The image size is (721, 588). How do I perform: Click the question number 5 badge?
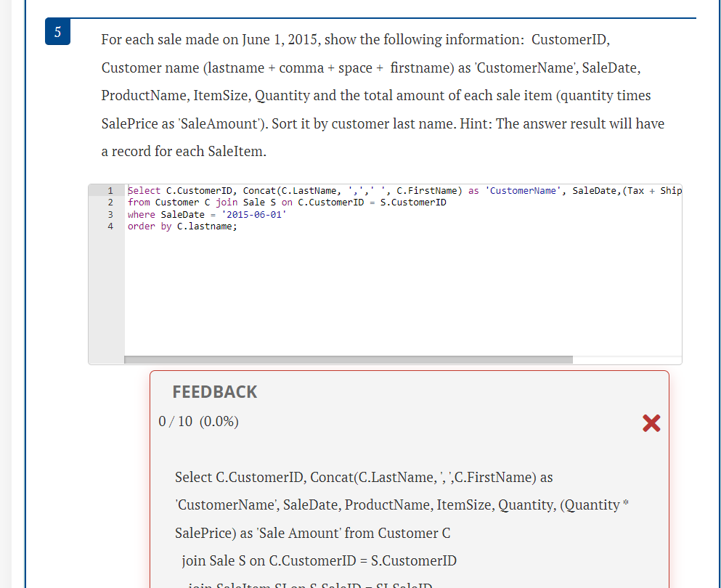coord(57,31)
